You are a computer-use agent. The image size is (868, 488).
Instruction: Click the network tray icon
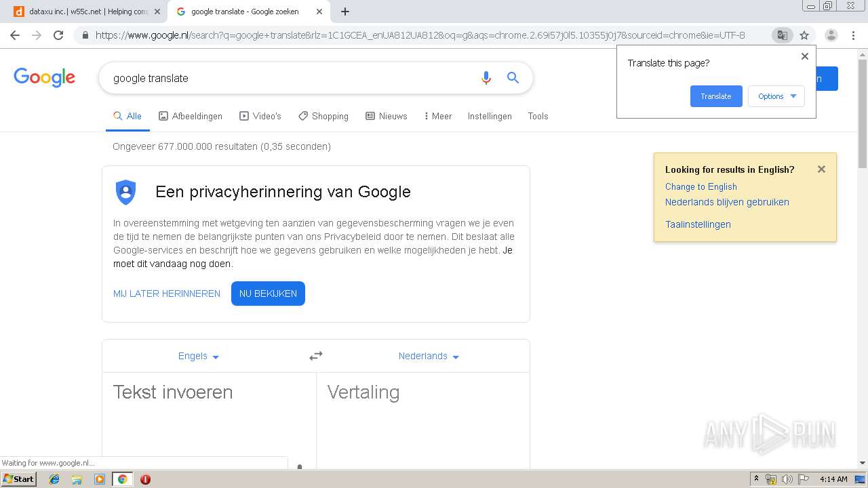coord(771,479)
